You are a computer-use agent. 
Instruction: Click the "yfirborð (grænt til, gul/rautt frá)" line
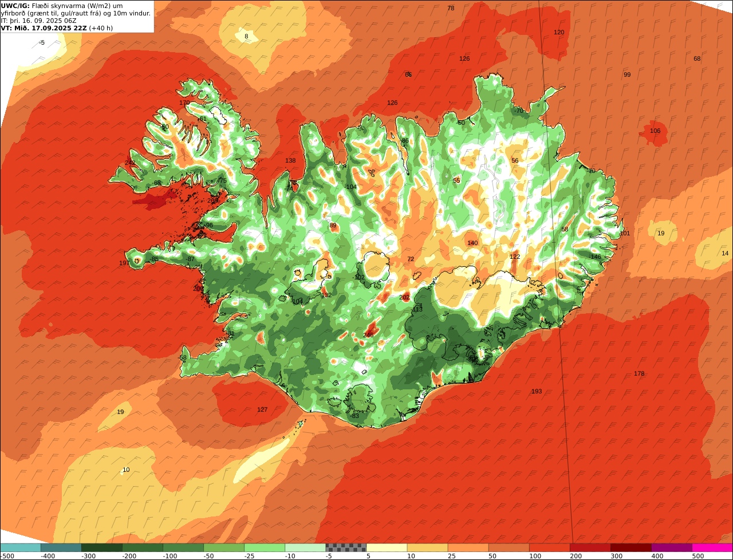(76, 13)
